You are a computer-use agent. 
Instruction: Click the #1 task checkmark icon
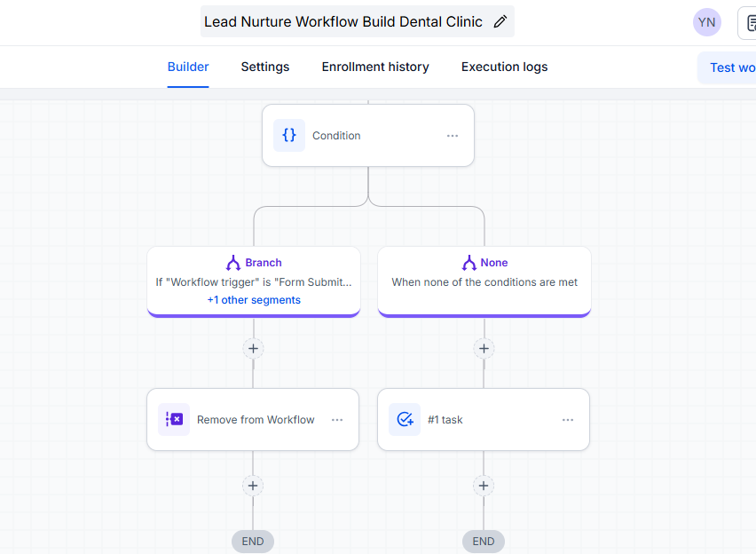tap(405, 419)
